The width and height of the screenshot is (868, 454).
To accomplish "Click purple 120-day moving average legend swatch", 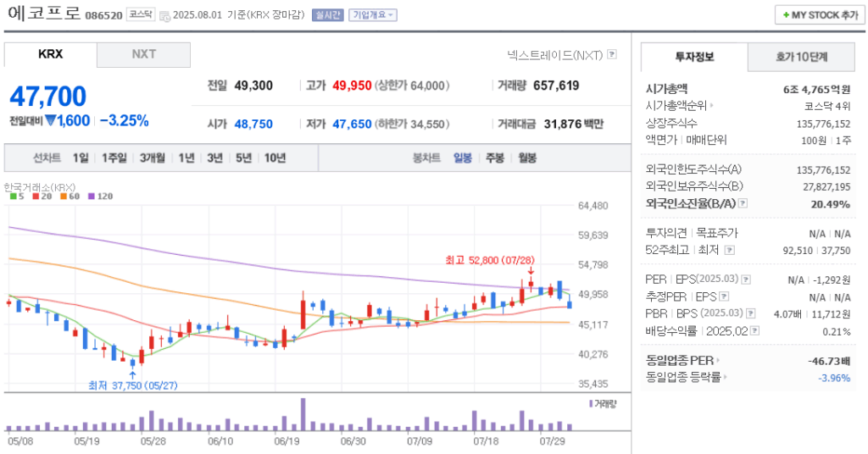I will click(92, 197).
